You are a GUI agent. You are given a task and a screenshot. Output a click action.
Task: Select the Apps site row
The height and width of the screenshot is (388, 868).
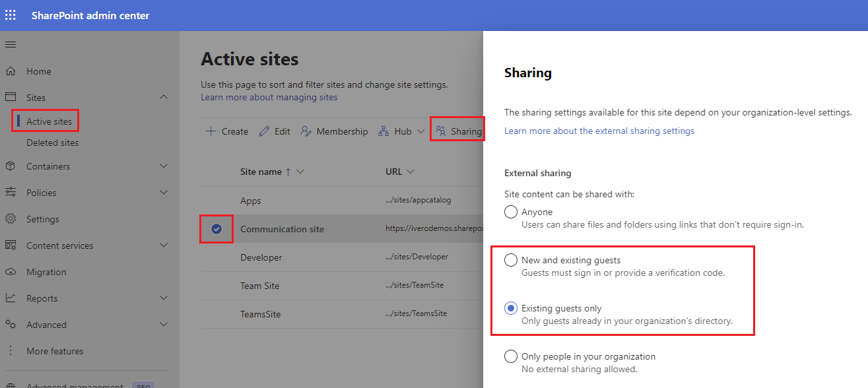342,201
